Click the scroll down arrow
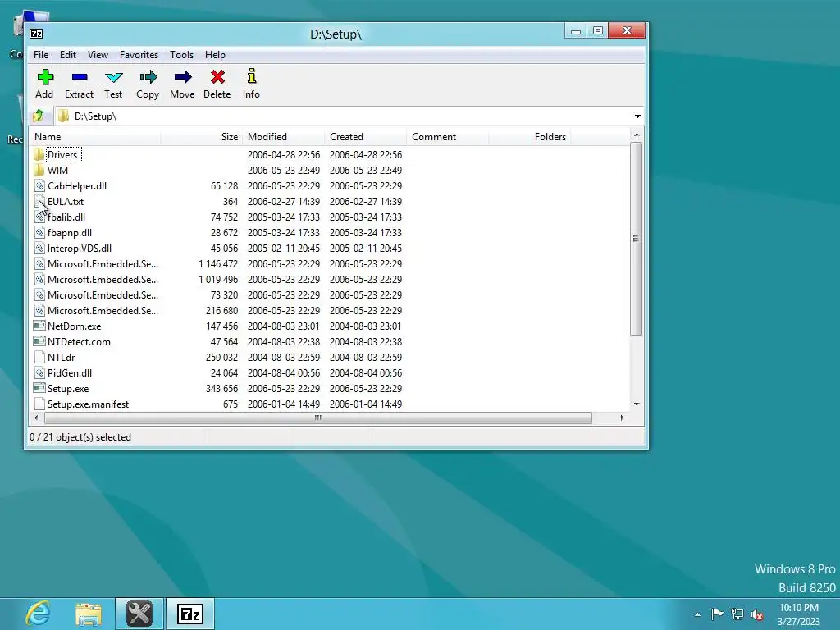This screenshot has width=840, height=630. pyautogui.click(x=637, y=404)
